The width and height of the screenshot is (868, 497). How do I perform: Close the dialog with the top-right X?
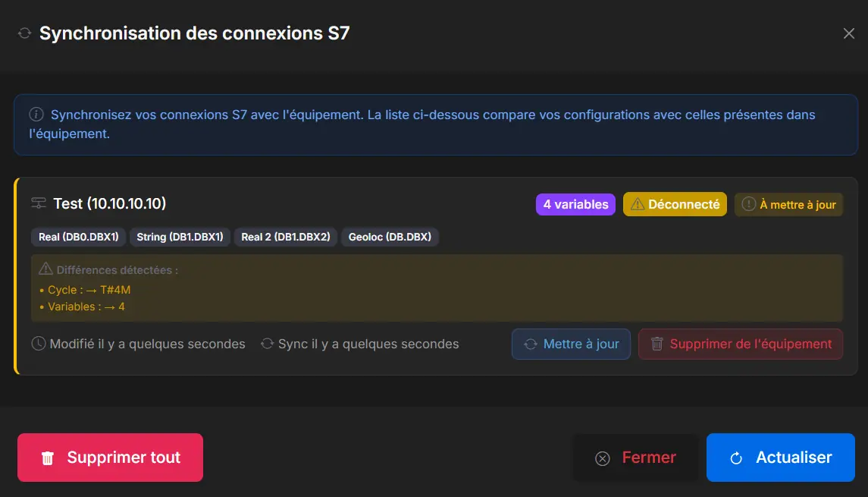pos(849,33)
